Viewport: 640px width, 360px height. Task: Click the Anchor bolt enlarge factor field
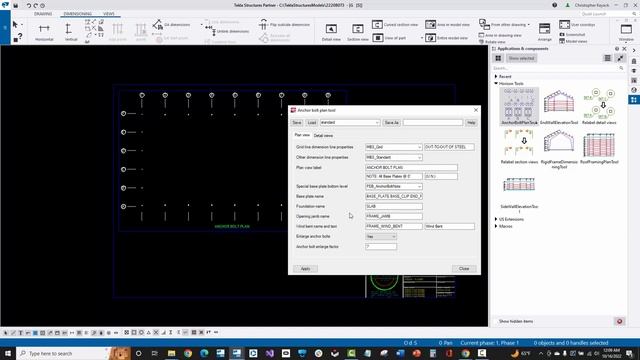coord(381,247)
